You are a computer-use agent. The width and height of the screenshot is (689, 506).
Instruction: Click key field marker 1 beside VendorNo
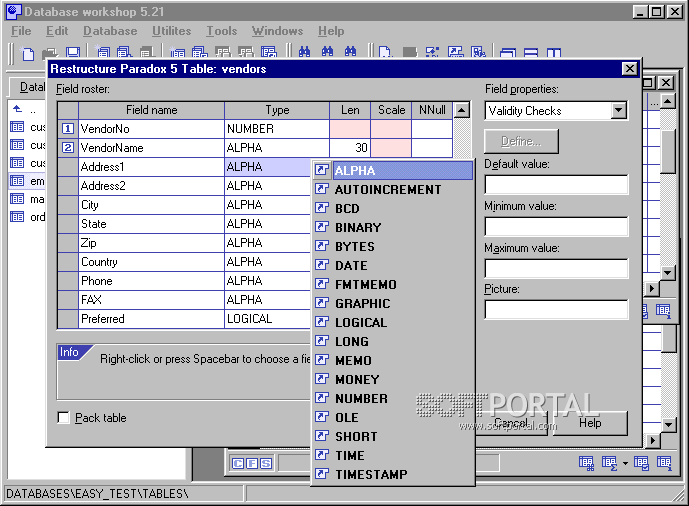point(68,129)
